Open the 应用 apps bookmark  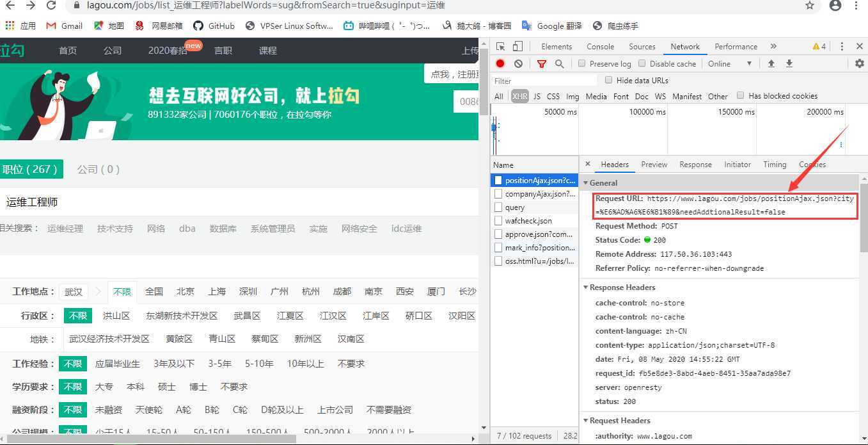coord(20,26)
